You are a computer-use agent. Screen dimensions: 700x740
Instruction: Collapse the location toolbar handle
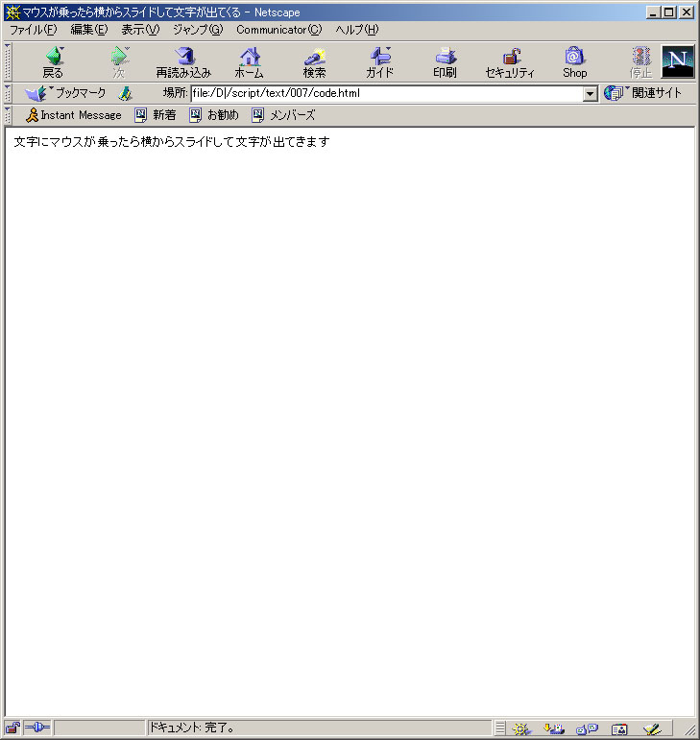coord(8,93)
